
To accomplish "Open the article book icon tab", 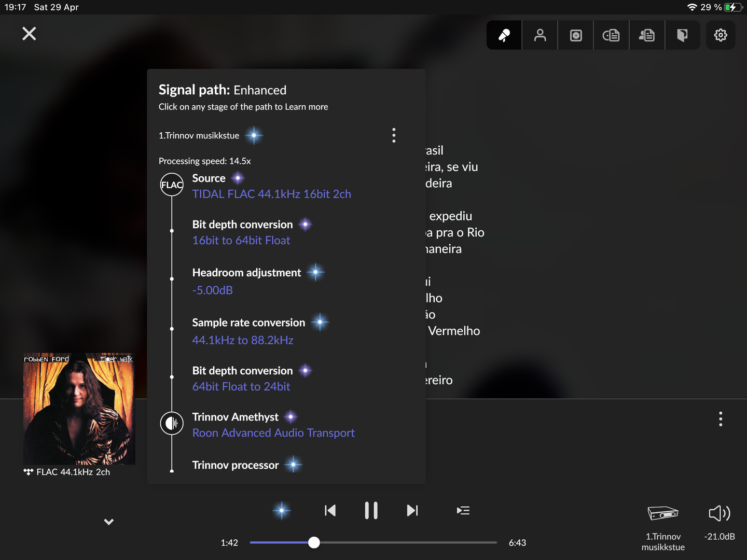I will (683, 35).
